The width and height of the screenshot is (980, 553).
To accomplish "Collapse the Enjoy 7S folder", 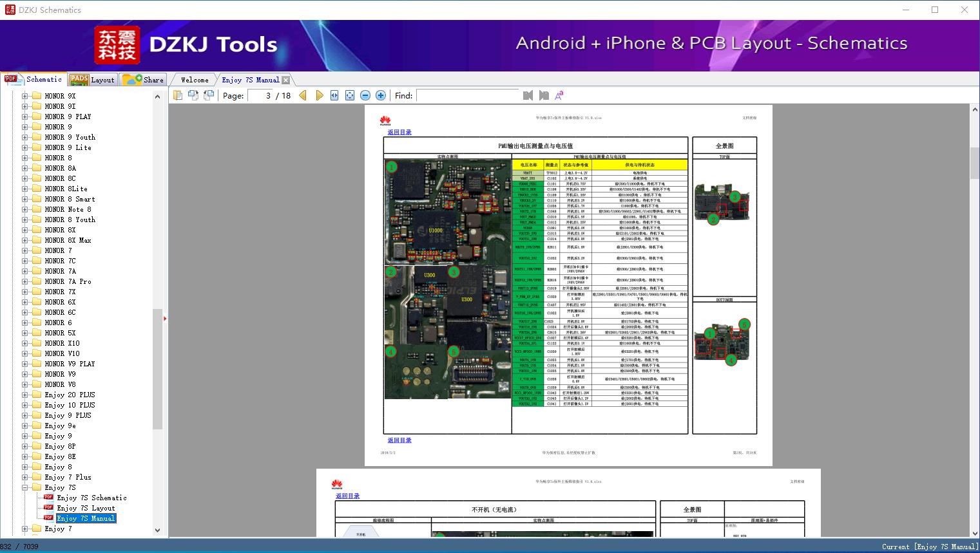I will [25, 487].
